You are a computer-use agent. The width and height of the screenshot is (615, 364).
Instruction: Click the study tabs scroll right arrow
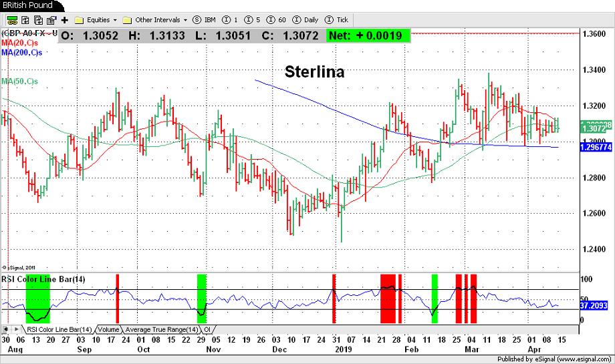17,329
